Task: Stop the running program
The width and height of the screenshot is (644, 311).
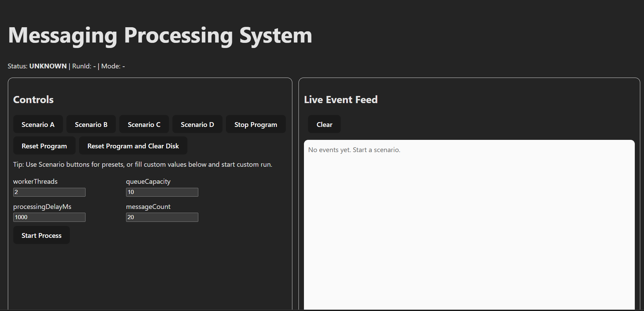Action: point(256,124)
